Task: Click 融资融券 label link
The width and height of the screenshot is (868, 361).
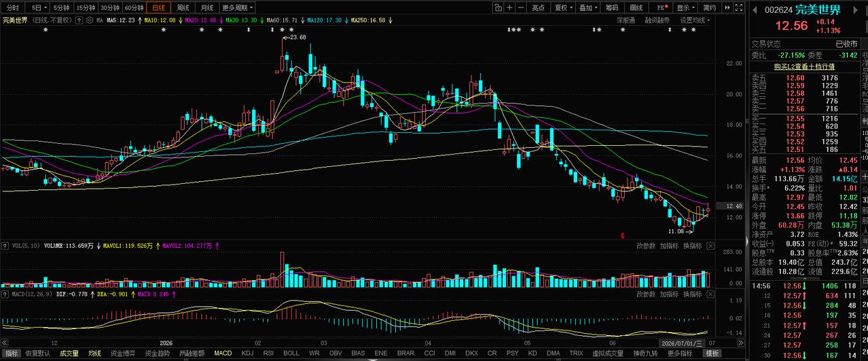Action: (x=657, y=20)
